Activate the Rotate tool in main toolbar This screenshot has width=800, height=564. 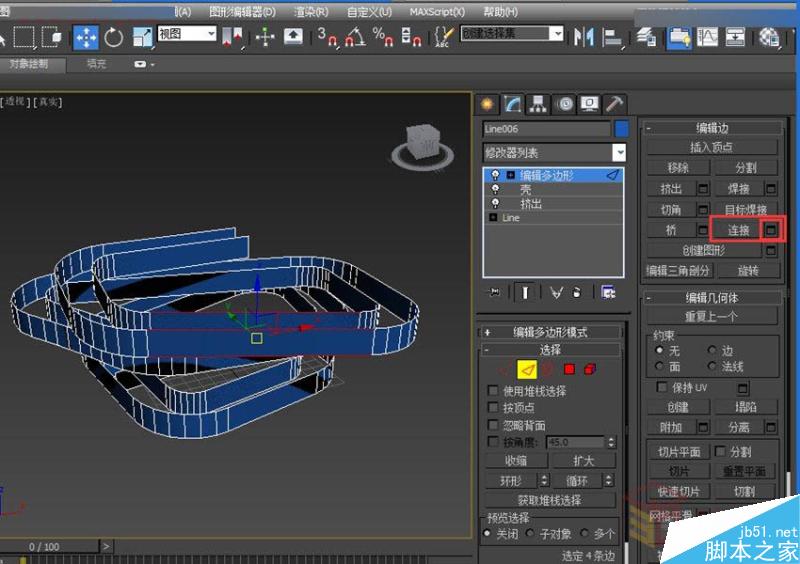click(x=114, y=37)
